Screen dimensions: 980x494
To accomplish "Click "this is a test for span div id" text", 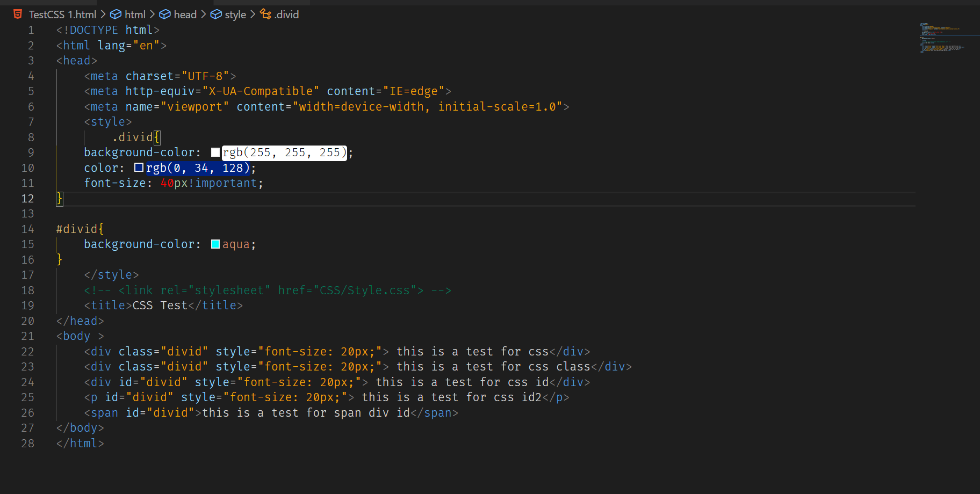I will pos(306,413).
